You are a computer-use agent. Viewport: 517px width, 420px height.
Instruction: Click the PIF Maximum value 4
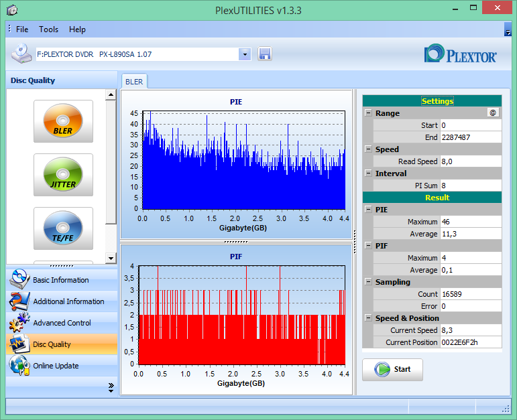[471, 258]
